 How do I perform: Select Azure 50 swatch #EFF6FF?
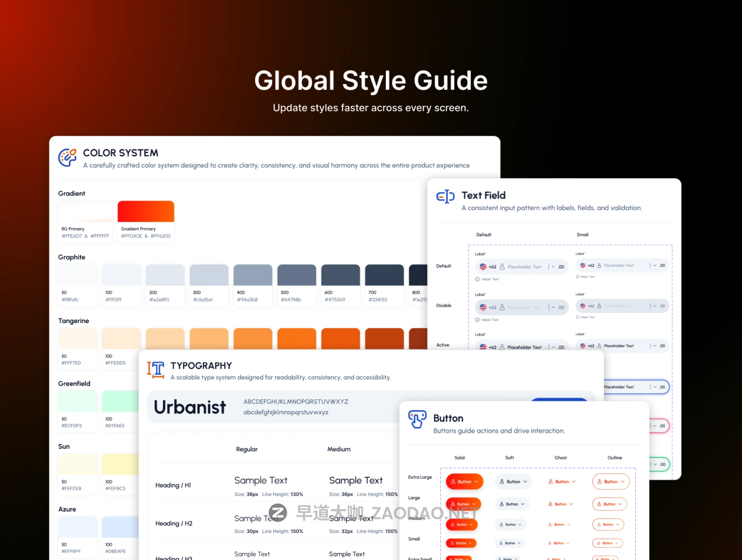[x=78, y=527]
